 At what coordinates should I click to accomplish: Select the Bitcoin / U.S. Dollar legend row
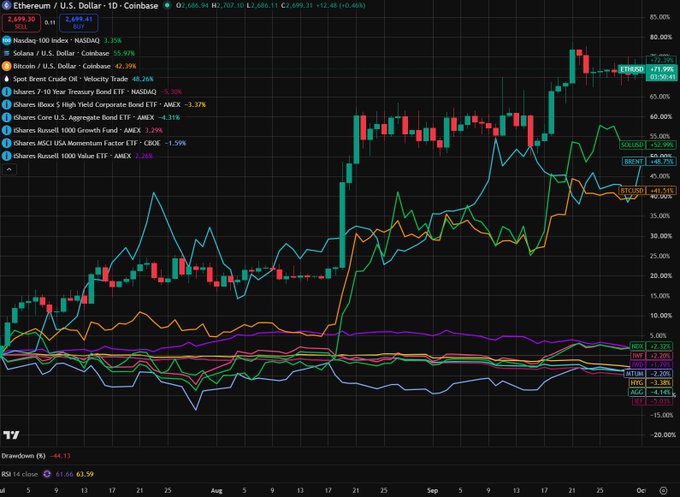click(x=69, y=66)
